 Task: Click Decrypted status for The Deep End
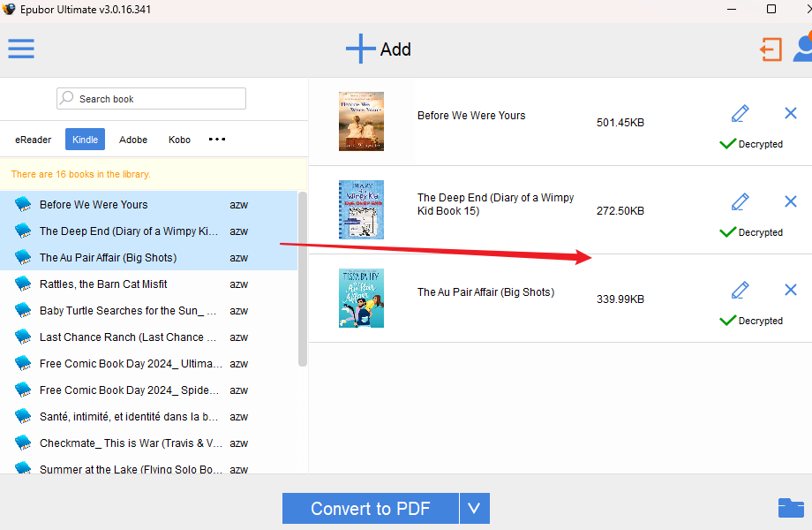click(x=751, y=231)
